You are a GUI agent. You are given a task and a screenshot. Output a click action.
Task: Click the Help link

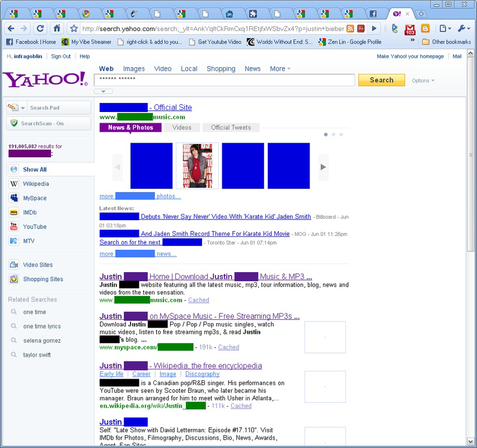click(85, 57)
